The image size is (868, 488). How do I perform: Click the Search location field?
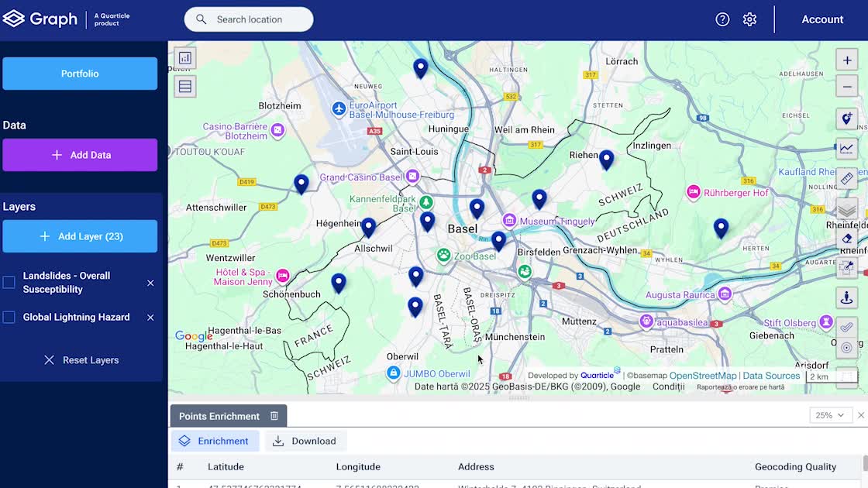click(249, 19)
